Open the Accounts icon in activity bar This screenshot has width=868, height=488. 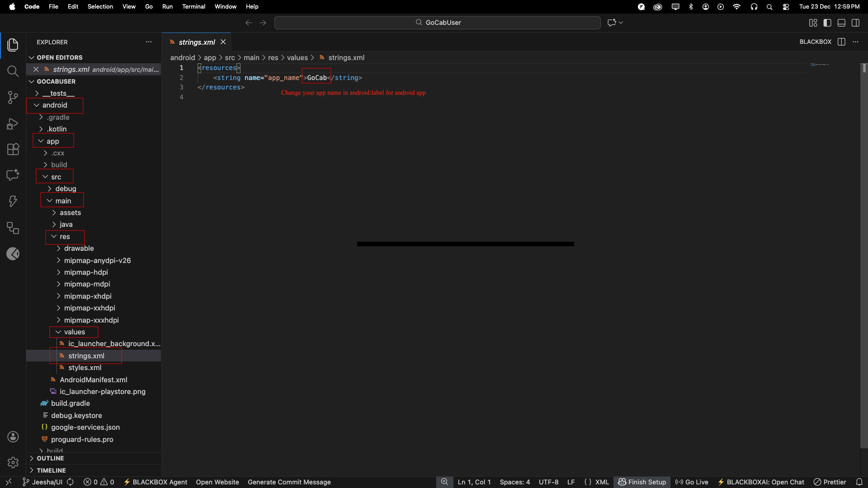click(13, 436)
